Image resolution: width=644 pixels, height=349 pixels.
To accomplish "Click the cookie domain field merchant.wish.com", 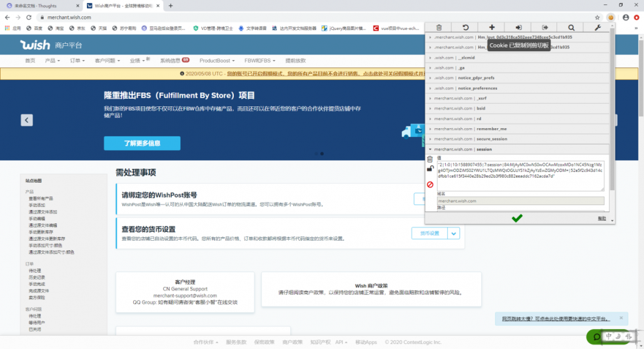I will click(520, 201).
